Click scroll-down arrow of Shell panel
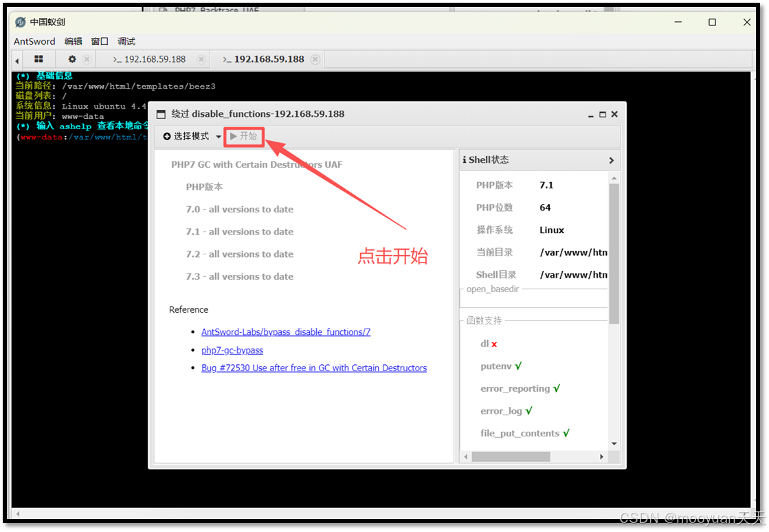Viewport: 769px width, 532px height. coord(614,444)
